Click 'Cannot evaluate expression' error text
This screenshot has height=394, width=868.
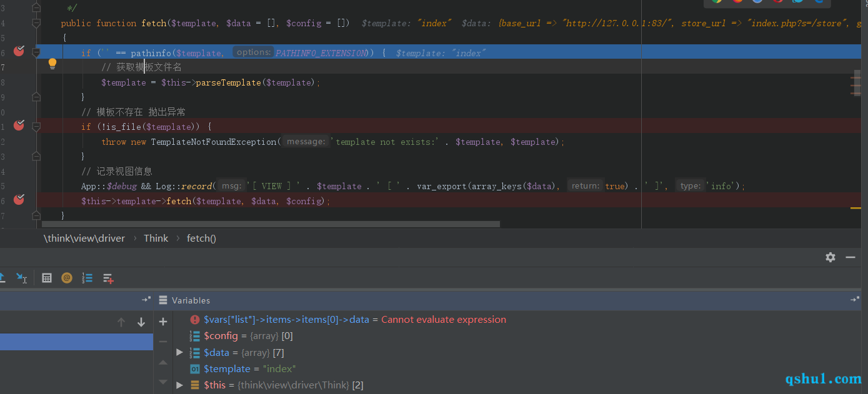(x=444, y=320)
